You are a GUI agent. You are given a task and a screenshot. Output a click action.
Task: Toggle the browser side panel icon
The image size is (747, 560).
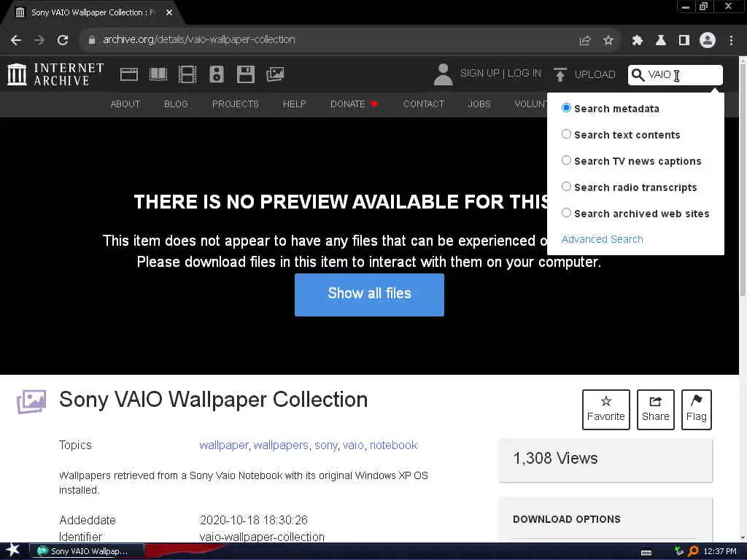684,41
